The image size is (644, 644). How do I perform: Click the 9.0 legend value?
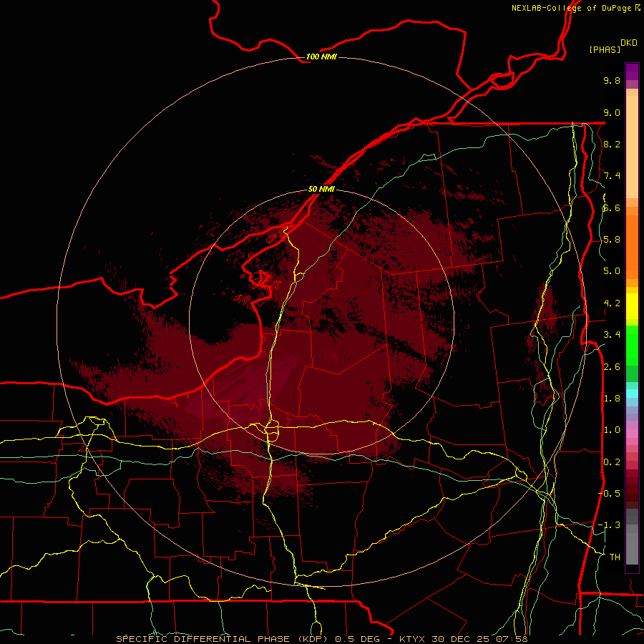point(612,112)
